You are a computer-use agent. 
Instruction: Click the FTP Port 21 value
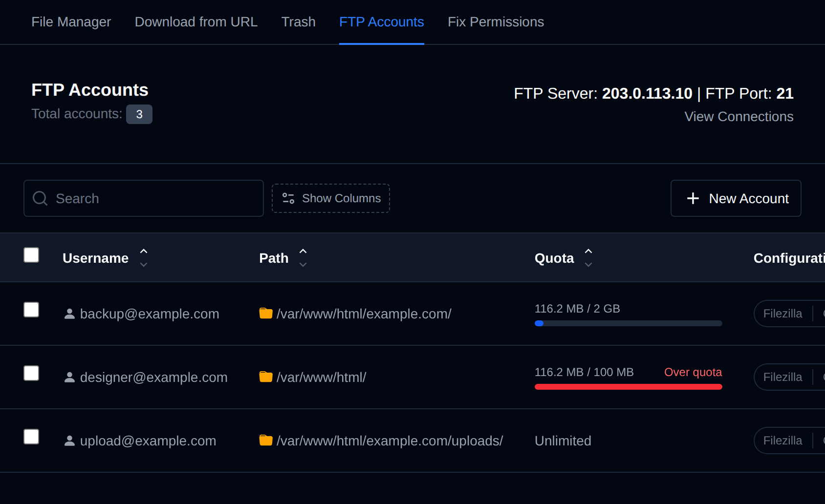click(x=784, y=93)
